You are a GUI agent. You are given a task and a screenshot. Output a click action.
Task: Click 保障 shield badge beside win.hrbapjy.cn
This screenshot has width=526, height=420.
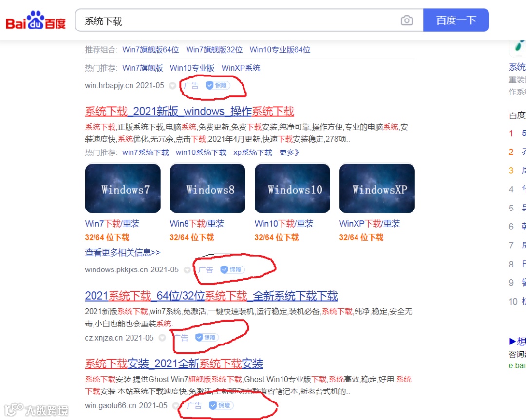pyautogui.click(x=218, y=85)
